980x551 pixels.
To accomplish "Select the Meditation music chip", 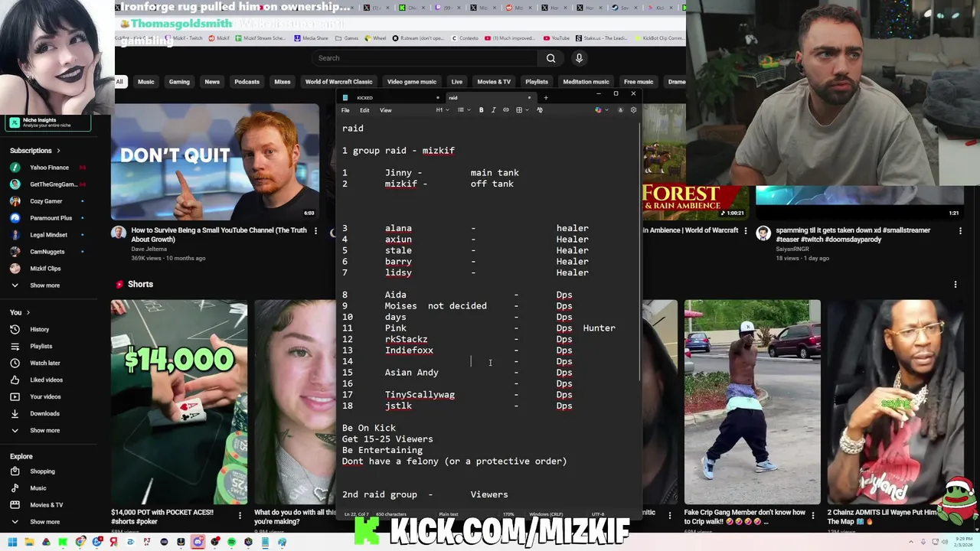I will [x=586, y=82].
